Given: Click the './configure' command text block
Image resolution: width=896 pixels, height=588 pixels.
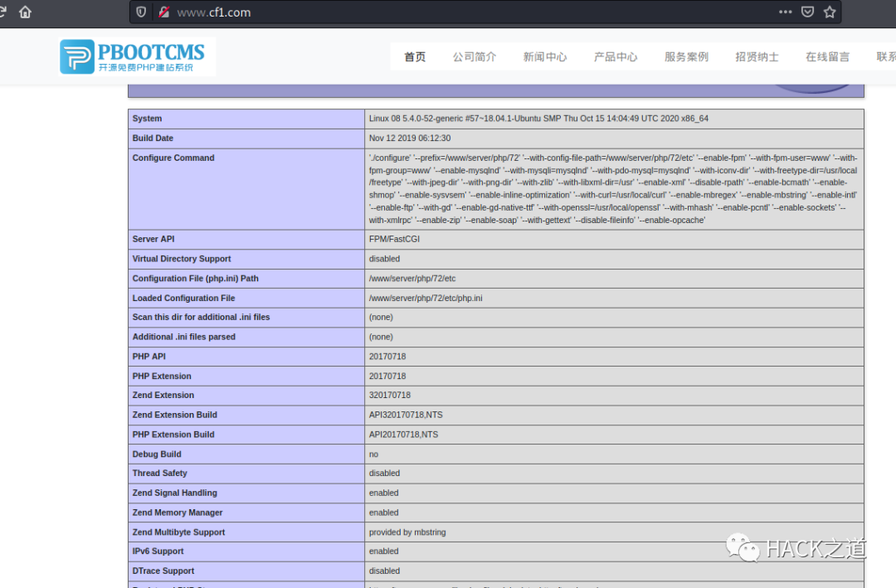Looking at the screenshot, I should tap(613, 188).
